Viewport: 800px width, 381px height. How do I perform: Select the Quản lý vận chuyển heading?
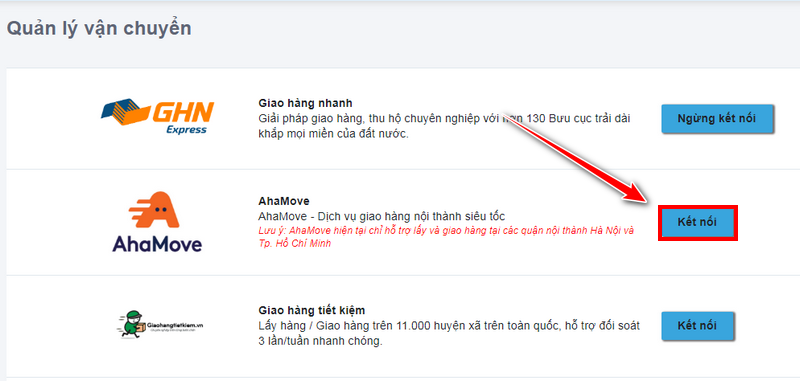pyautogui.click(x=99, y=29)
